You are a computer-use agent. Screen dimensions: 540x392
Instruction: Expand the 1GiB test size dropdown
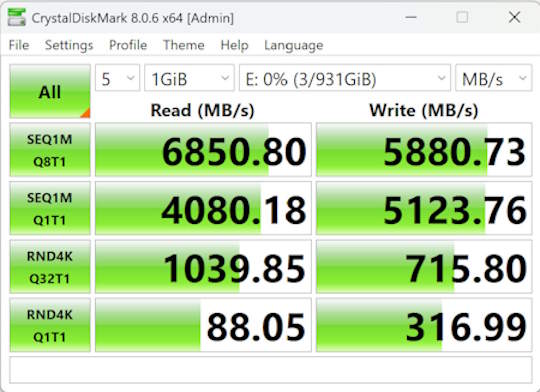point(189,78)
